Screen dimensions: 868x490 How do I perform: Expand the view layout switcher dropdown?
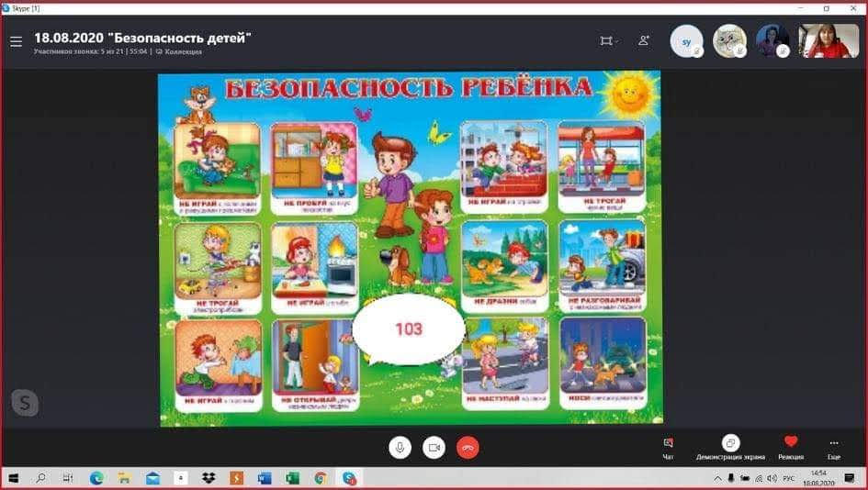point(608,41)
